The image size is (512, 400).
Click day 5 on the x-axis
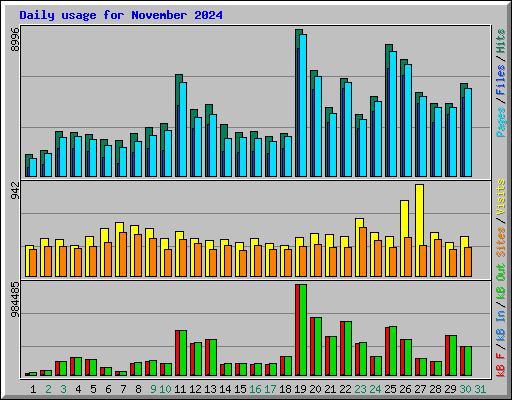(93, 389)
